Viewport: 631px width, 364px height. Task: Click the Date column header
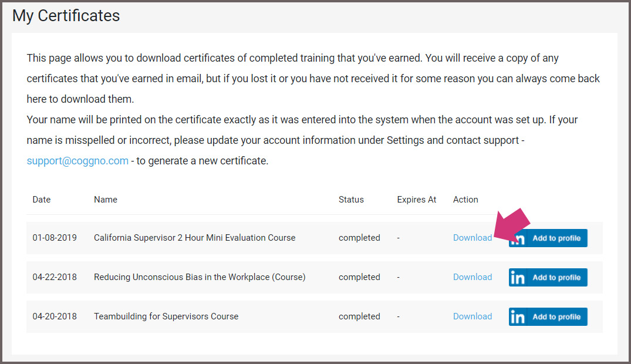click(x=42, y=200)
